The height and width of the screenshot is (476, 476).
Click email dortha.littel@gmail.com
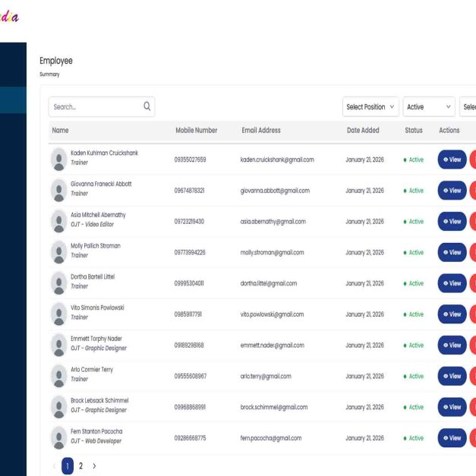point(269,283)
